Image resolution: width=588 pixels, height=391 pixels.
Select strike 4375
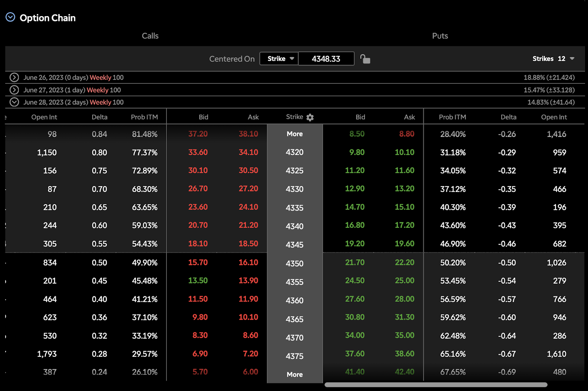click(295, 356)
